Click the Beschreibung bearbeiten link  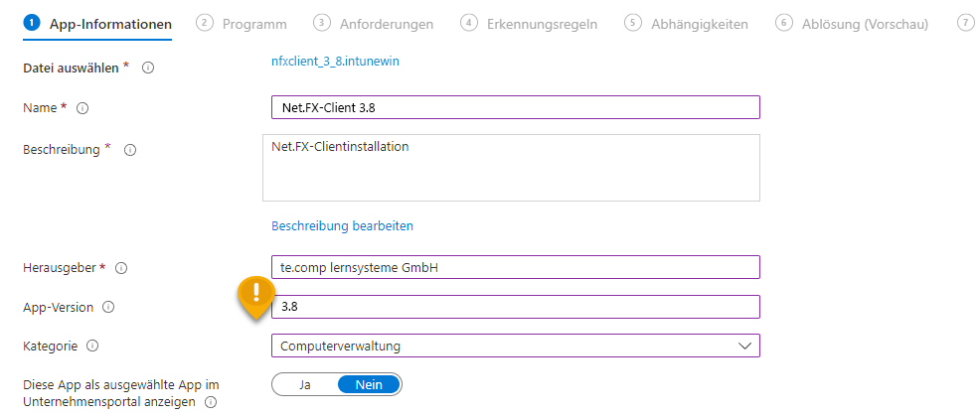click(342, 225)
